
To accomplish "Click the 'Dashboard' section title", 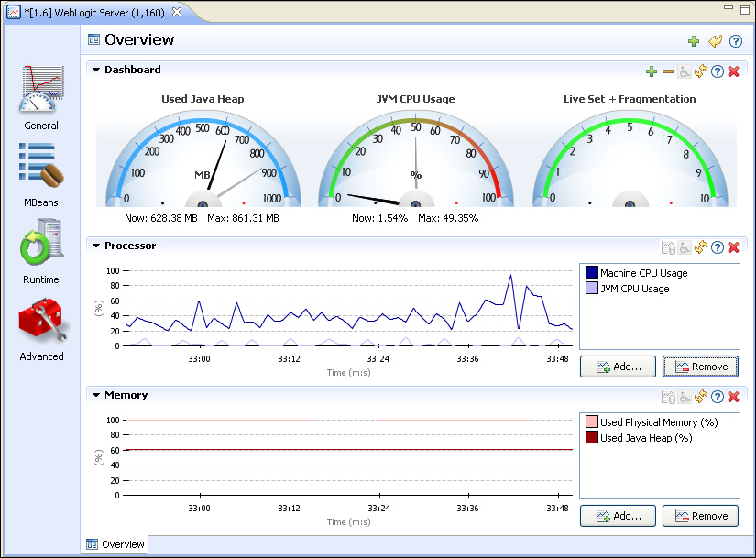I will coord(133,70).
